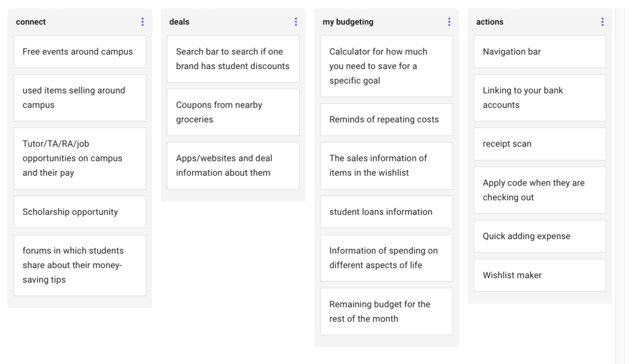
Task: Click 'Coupons from nearby groceries' card
Action: [233, 112]
